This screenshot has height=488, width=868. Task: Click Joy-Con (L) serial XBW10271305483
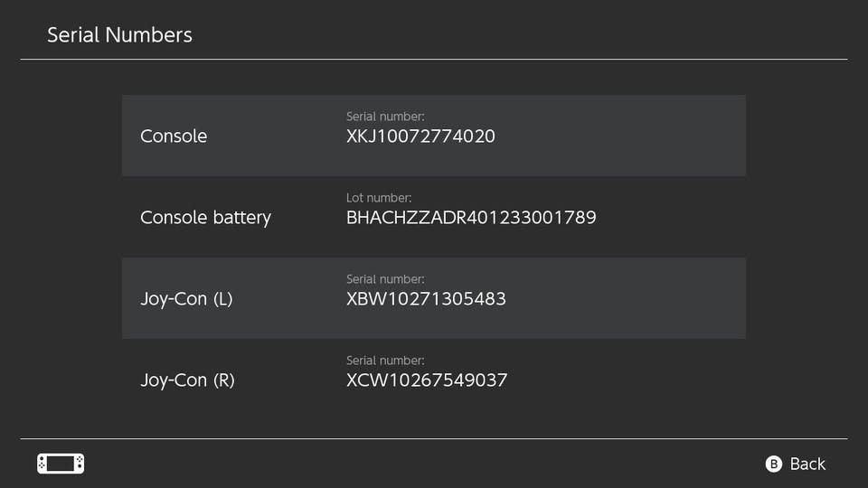tap(426, 299)
